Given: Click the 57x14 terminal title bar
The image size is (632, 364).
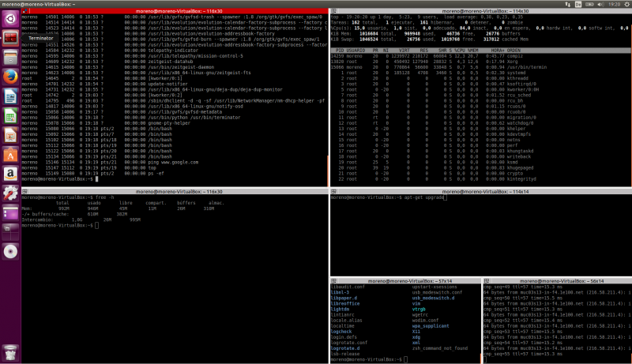Looking at the screenshot, I should click(405, 281).
